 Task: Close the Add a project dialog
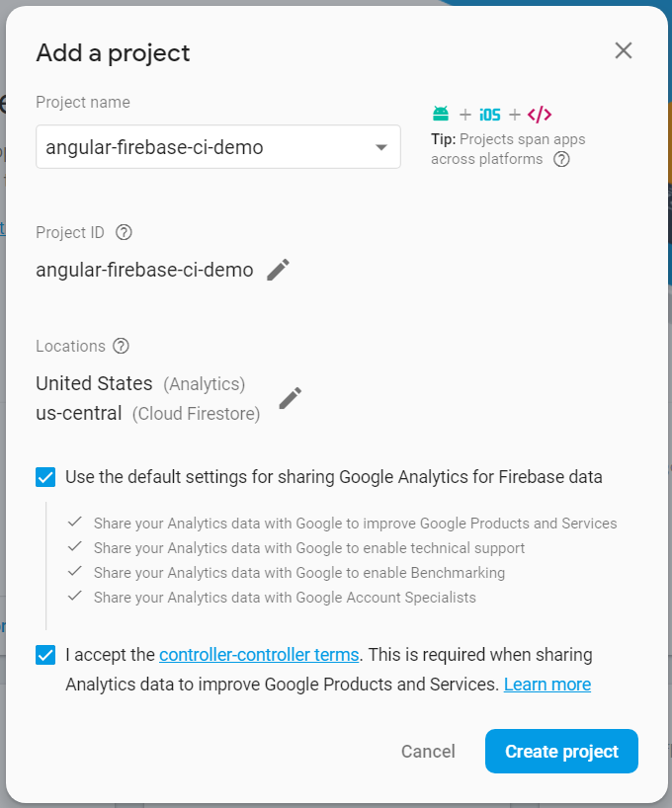tap(624, 51)
